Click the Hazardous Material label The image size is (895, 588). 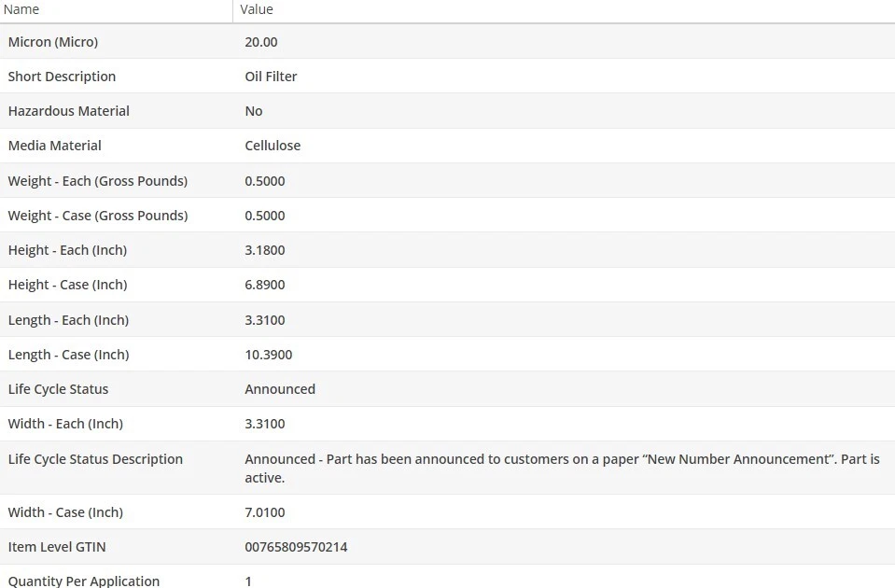[68, 111]
